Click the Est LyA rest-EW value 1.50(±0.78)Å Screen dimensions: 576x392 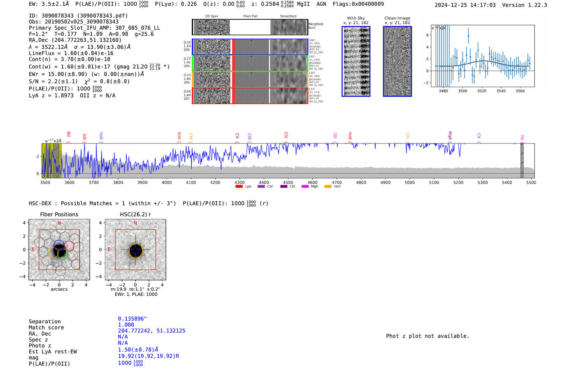[138, 350]
